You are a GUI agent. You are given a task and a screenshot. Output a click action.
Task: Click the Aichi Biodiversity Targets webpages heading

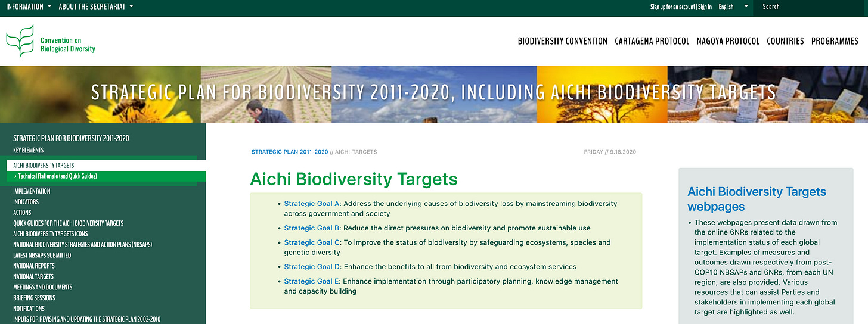(757, 199)
